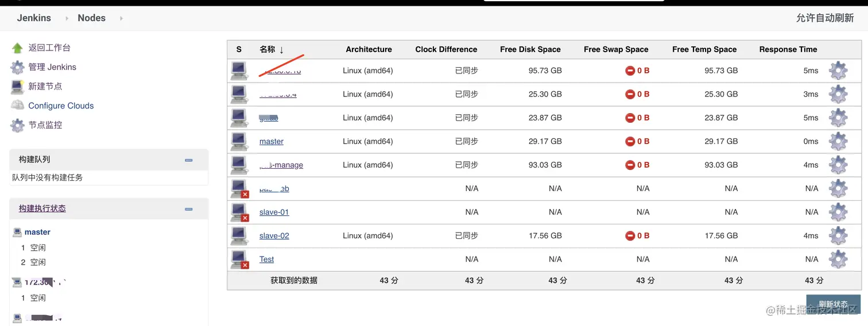
Task: Open the slave-02 node
Action: coord(274,235)
